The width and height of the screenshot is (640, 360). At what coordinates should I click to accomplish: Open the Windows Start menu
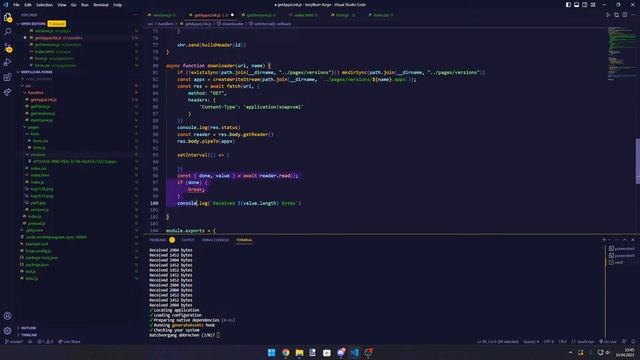271,353
